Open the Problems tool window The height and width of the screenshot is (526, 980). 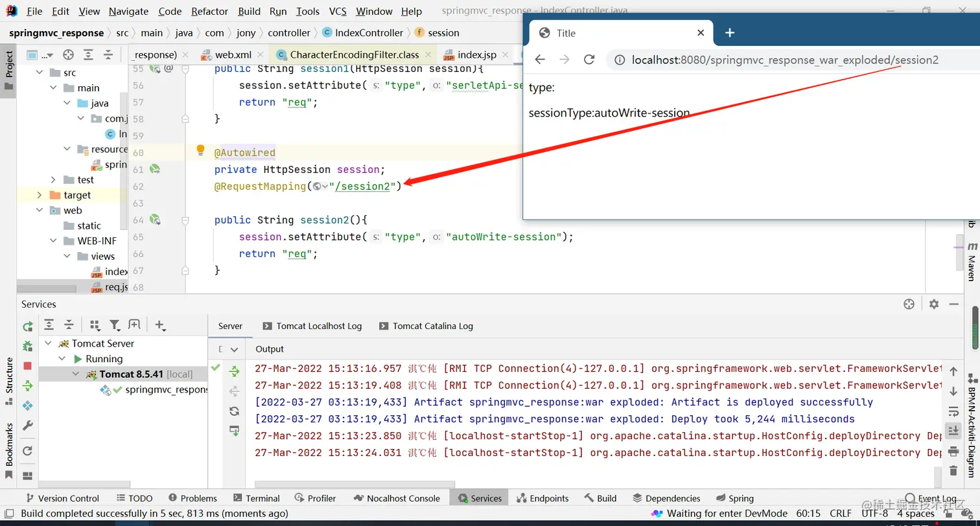pos(192,498)
